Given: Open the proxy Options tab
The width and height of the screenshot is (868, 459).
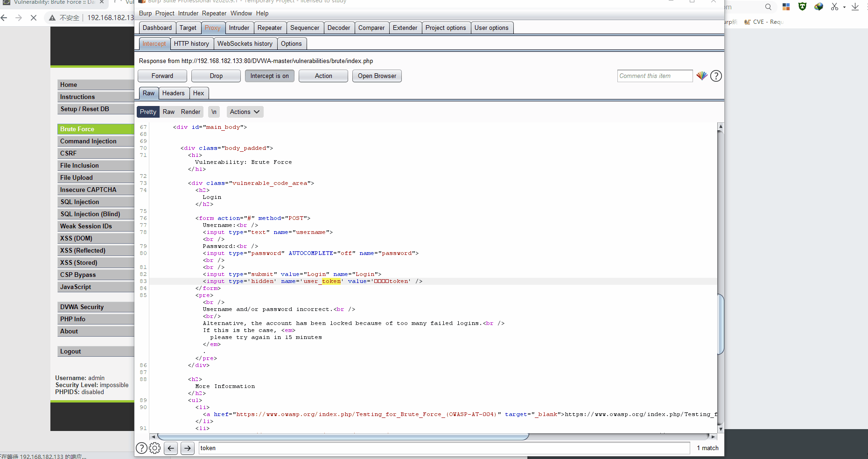Looking at the screenshot, I should coord(291,44).
